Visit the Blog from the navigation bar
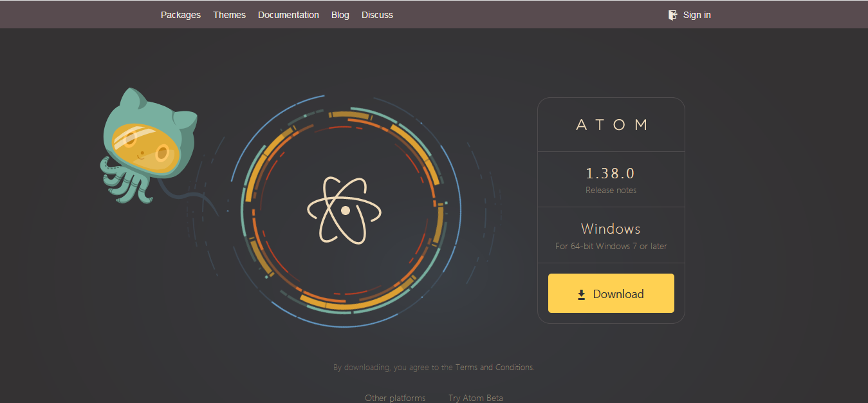Image resolution: width=868 pixels, height=403 pixels. click(340, 15)
